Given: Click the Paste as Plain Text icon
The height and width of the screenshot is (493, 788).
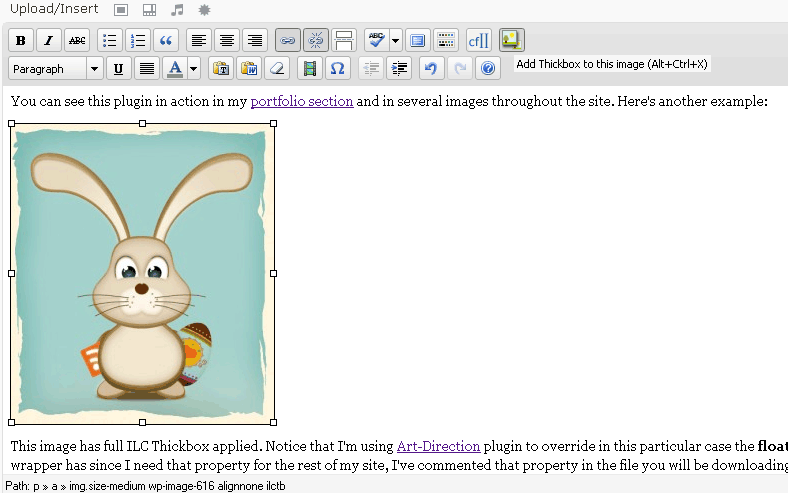Looking at the screenshot, I should click(221, 68).
